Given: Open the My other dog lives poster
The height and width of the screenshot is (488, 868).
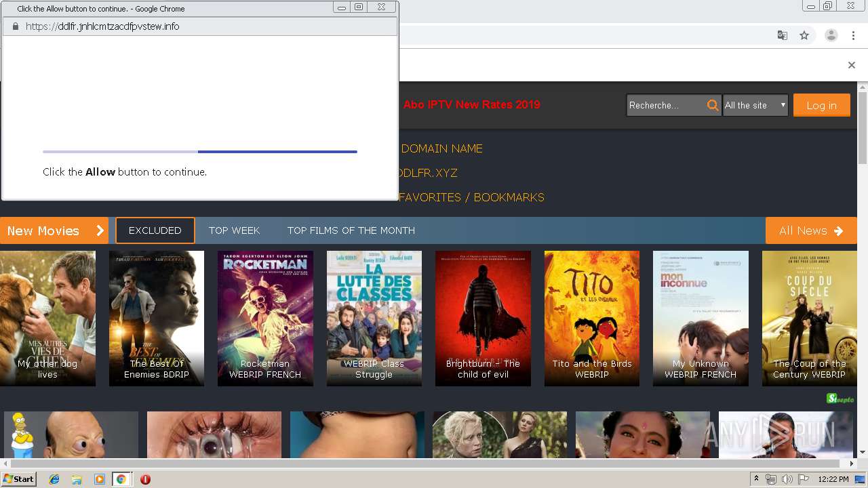Looking at the screenshot, I should [47, 319].
